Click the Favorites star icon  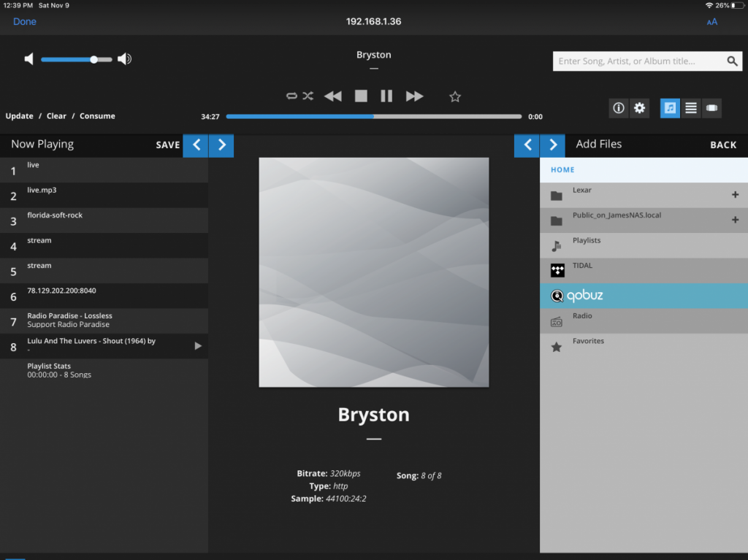pyautogui.click(x=556, y=347)
